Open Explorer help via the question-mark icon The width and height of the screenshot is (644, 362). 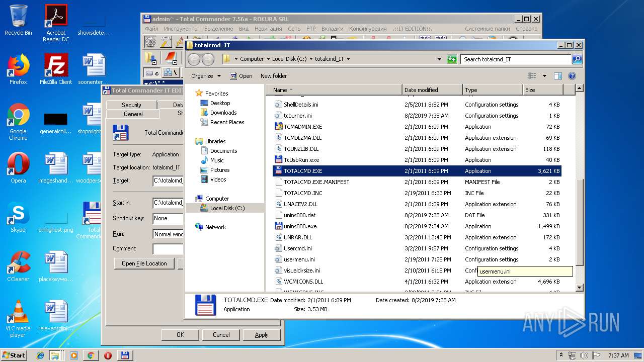click(572, 76)
